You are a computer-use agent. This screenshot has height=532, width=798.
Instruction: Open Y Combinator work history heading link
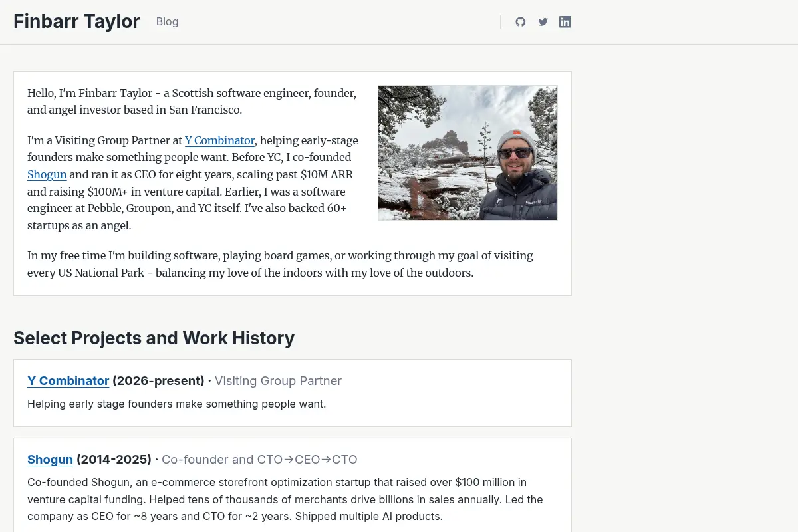68,381
